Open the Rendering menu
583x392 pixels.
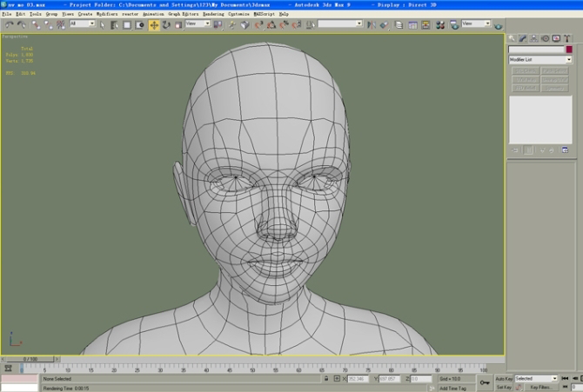pos(213,14)
